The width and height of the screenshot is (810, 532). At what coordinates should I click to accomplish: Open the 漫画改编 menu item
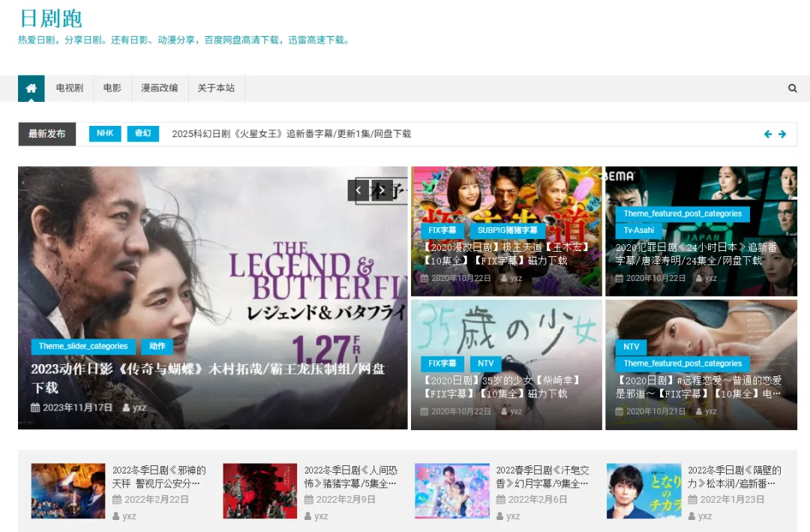160,88
